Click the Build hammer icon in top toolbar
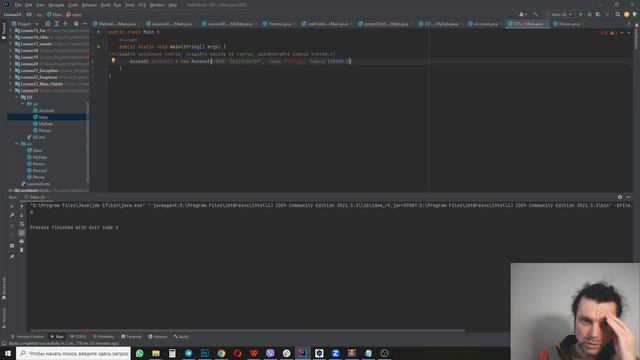This screenshot has width=640, height=360. tap(535, 14)
